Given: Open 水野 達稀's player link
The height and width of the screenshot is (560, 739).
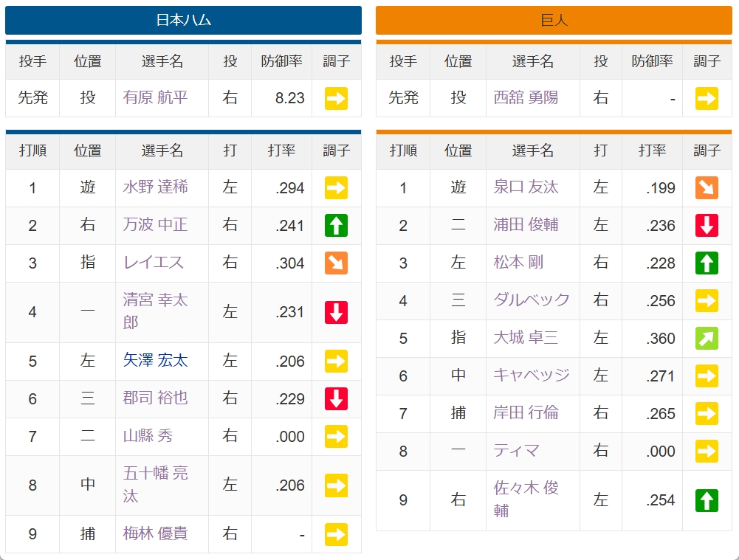Looking at the screenshot, I should coord(155,187).
